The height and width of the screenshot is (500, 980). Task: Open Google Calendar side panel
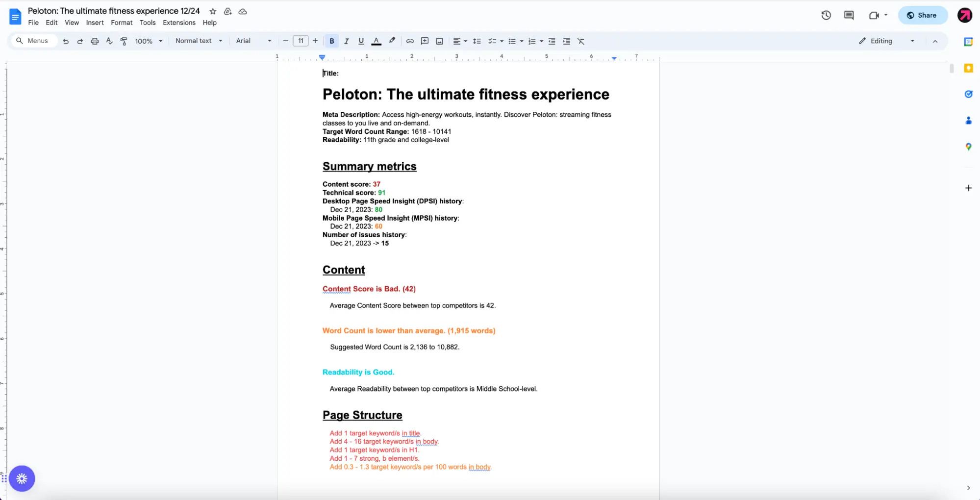(x=968, y=42)
